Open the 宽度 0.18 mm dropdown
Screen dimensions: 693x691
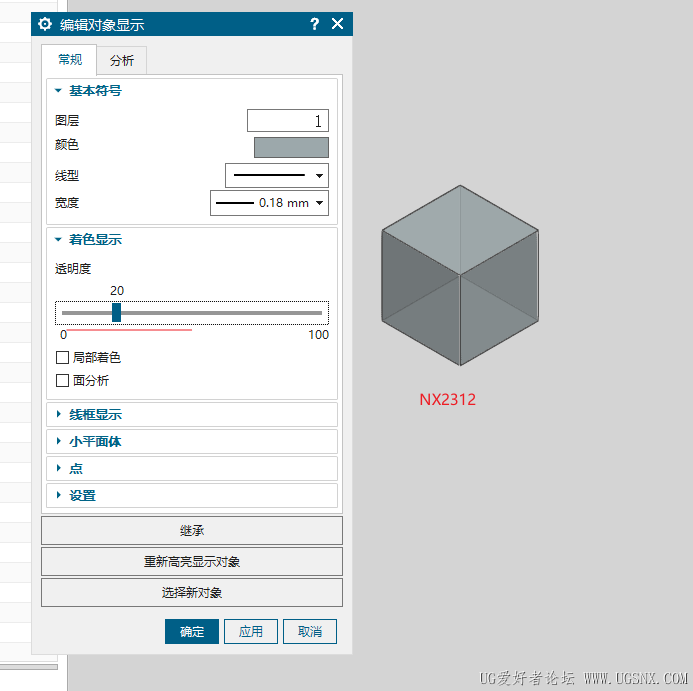(x=269, y=203)
